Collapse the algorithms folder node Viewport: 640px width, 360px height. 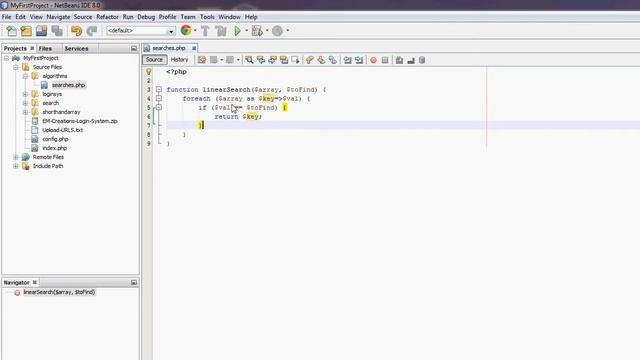click(x=25, y=76)
